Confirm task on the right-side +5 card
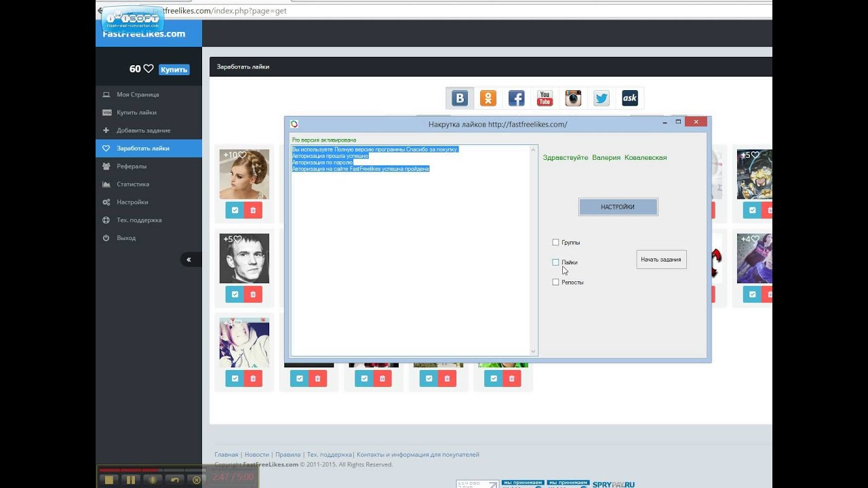The width and height of the screenshot is (868, 488). (x=752, y=210)
